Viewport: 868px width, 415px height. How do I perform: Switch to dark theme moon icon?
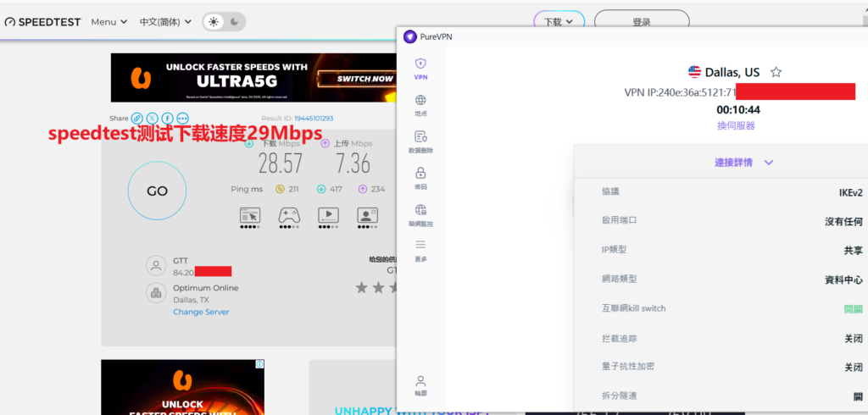[x=234, y=22]
